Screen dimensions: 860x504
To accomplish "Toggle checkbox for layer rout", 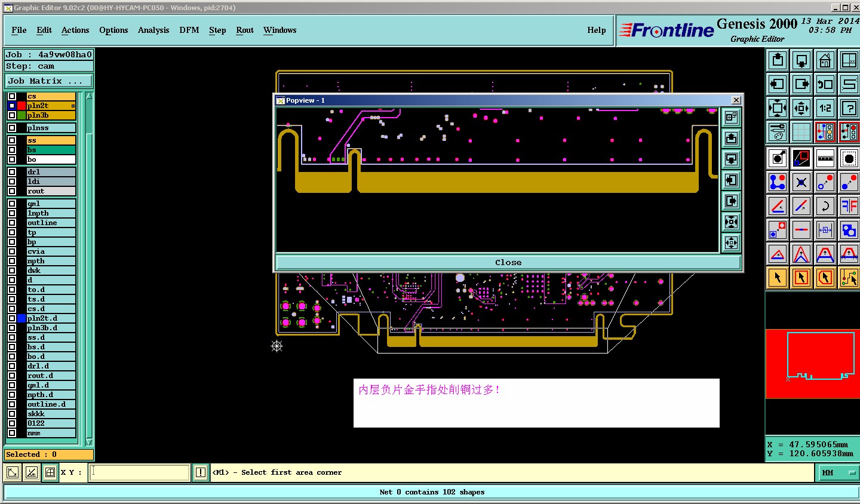I will [x=12, y=191].
